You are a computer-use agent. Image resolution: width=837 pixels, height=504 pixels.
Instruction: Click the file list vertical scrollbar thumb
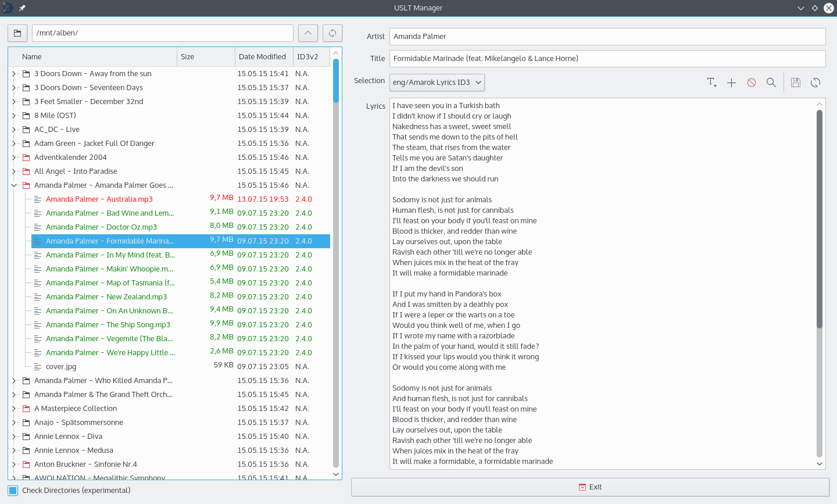[336, 81]
